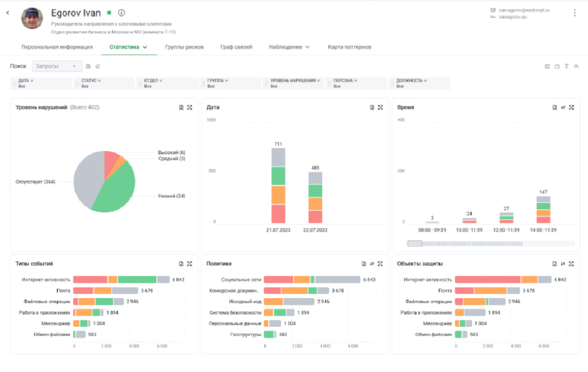The width and height of the screenshot is (588, 372).
Task: Switch to the Группы рисков tab
Action: (x=184, y=47)
